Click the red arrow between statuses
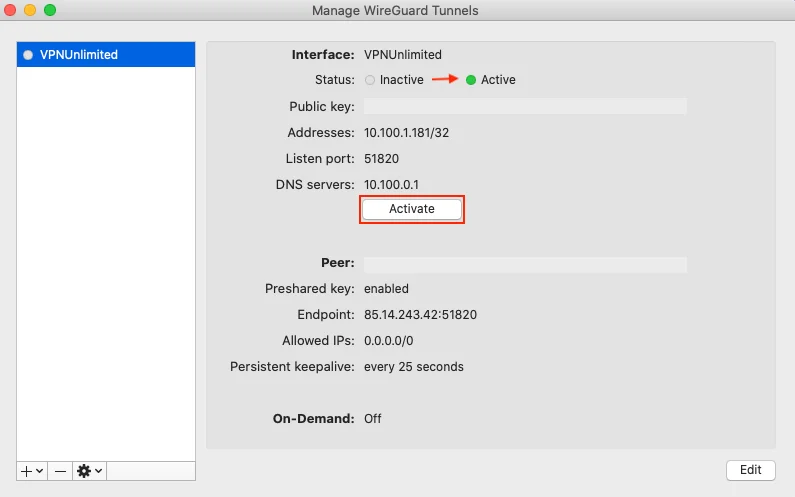Image resolution: width=795 pixels, height=497 pixels. click(445, 80)
